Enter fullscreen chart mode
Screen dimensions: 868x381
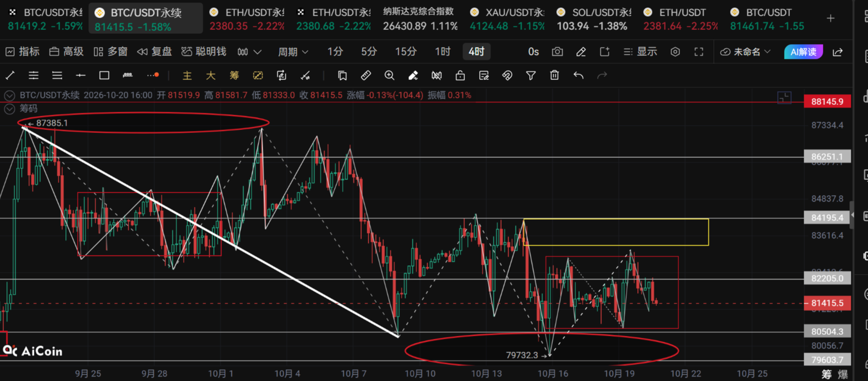click(699, 52)
